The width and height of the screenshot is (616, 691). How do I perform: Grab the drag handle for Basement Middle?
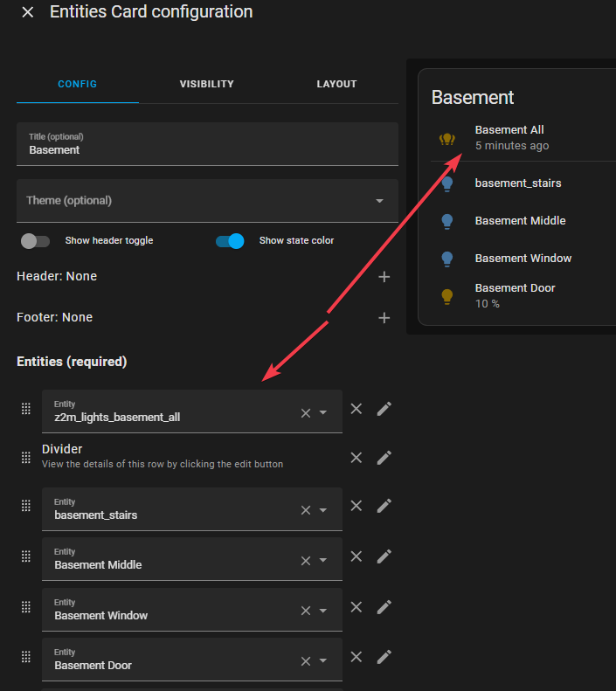click(26, 556)
